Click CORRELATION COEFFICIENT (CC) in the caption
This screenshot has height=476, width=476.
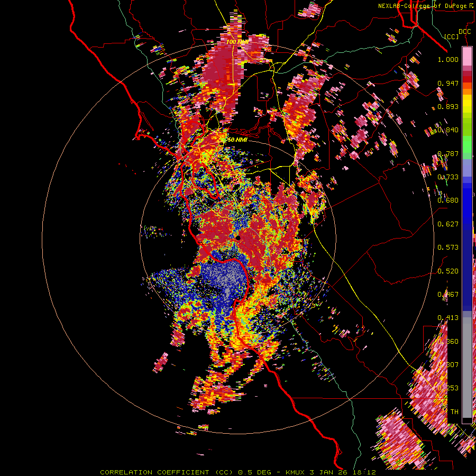tap(167, 472)
